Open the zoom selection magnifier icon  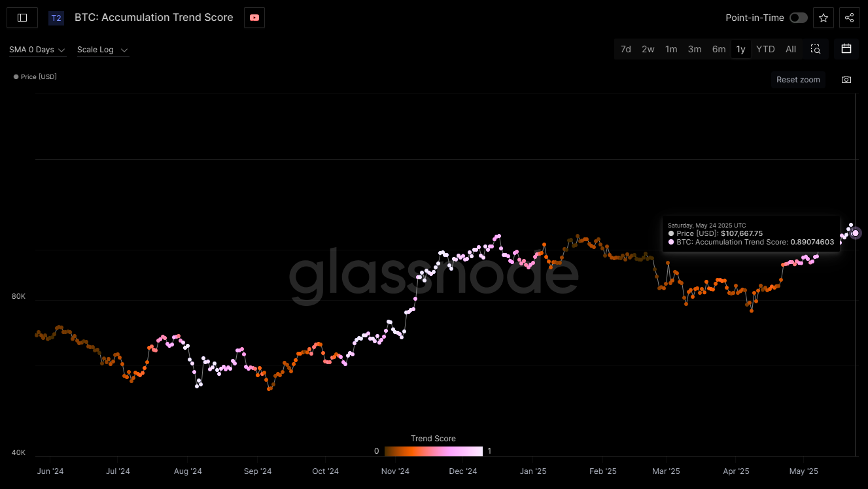pyautogui.click(x=816, y=49)
